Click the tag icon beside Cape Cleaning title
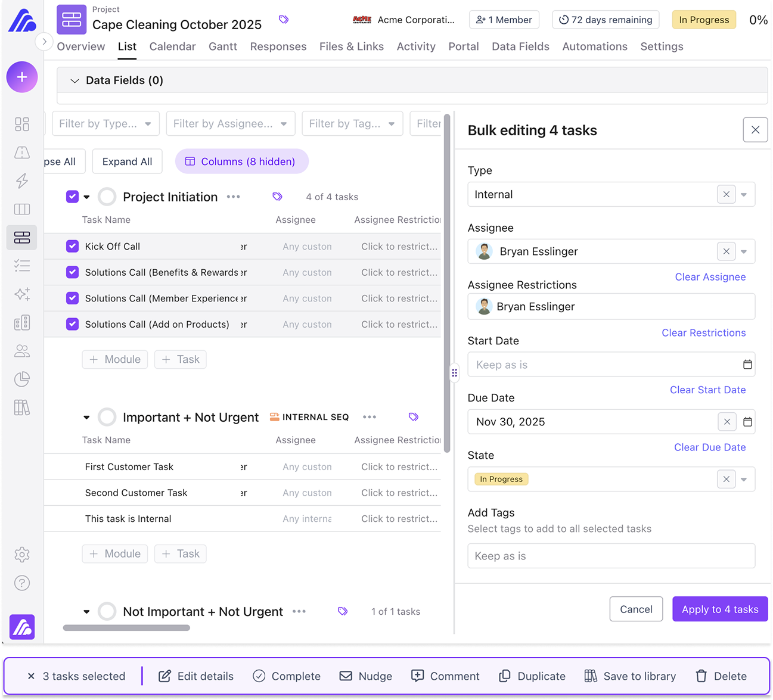Image resolution: width=773 pixels, height=700 pixels. tap(284, 19)
